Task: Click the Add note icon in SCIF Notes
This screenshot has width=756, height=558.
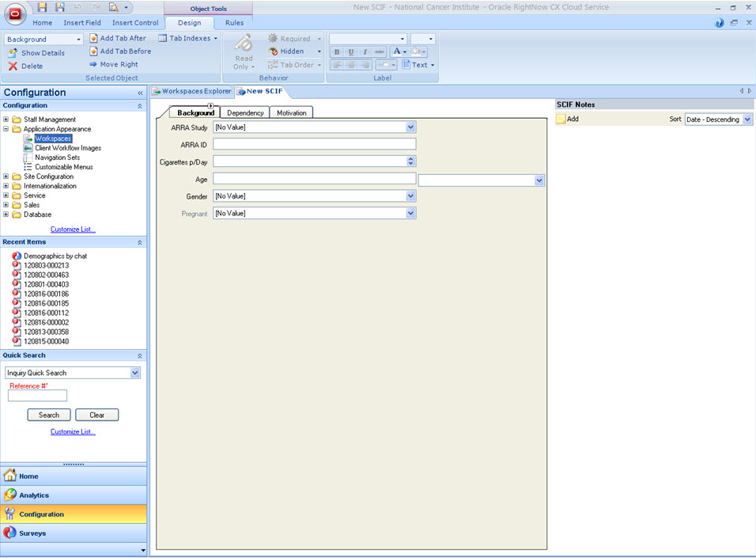Action: (x=561, y=120)
